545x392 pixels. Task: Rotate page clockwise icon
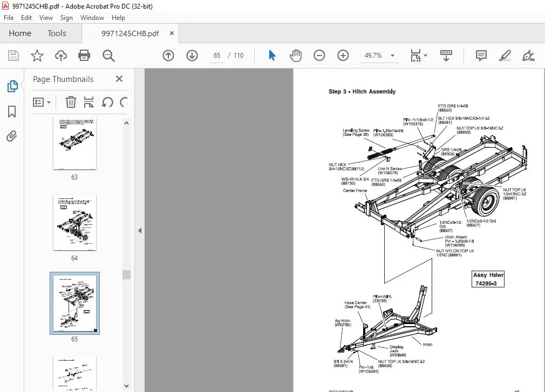124,102
